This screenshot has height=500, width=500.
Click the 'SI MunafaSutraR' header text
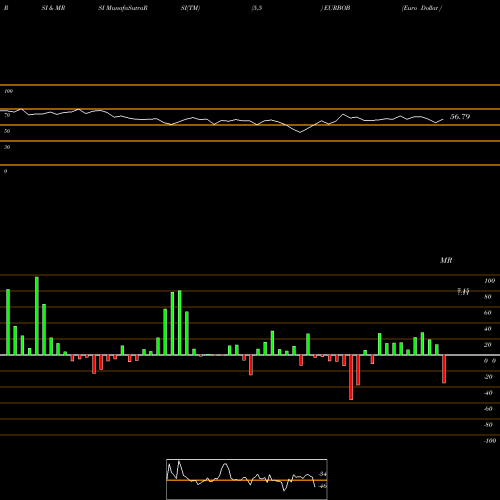(123, 8)
